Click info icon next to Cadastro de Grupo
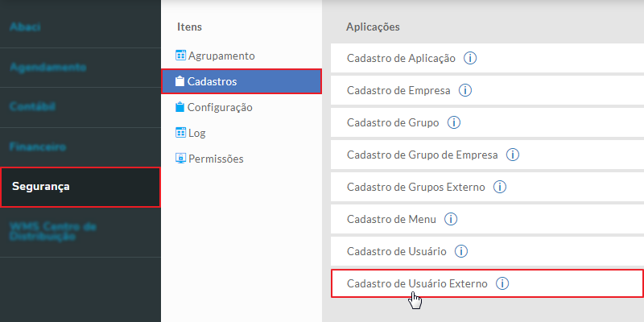644x322 pixels. (x=454, y=122)
